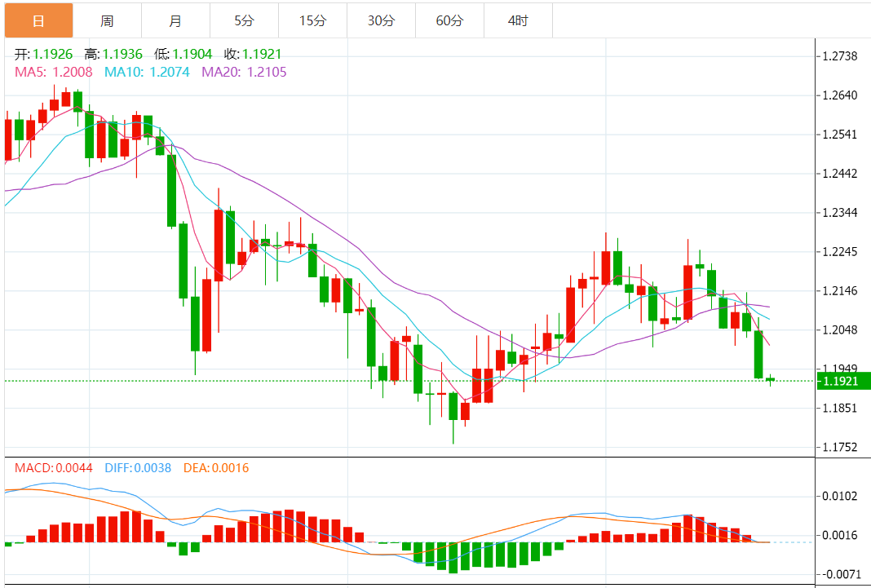Open the 5分 timeframe tab
Image resolution: width=871 pixels, height=588 pixels.
[x=244, y=21]
